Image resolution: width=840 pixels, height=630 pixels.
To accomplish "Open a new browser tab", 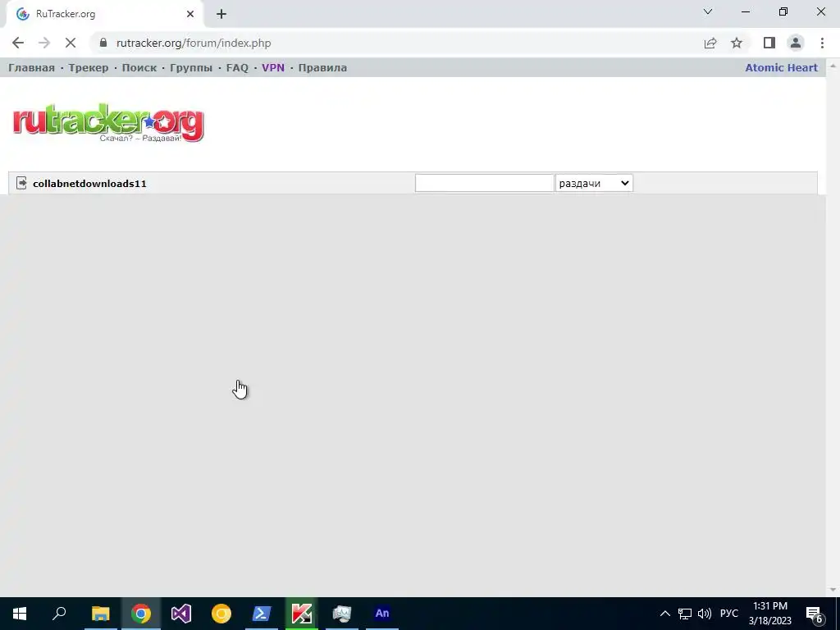I will (x=221, y=14).
